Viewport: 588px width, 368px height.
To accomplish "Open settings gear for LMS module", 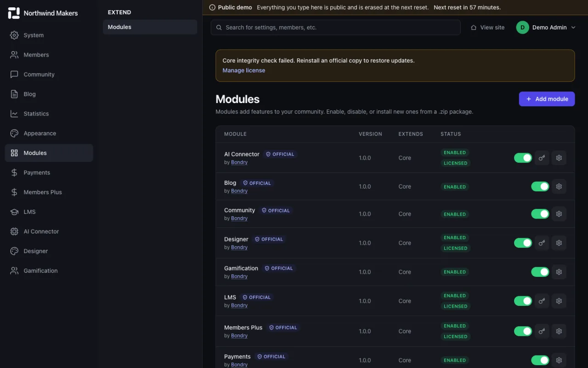I will (x=559, y=301).
